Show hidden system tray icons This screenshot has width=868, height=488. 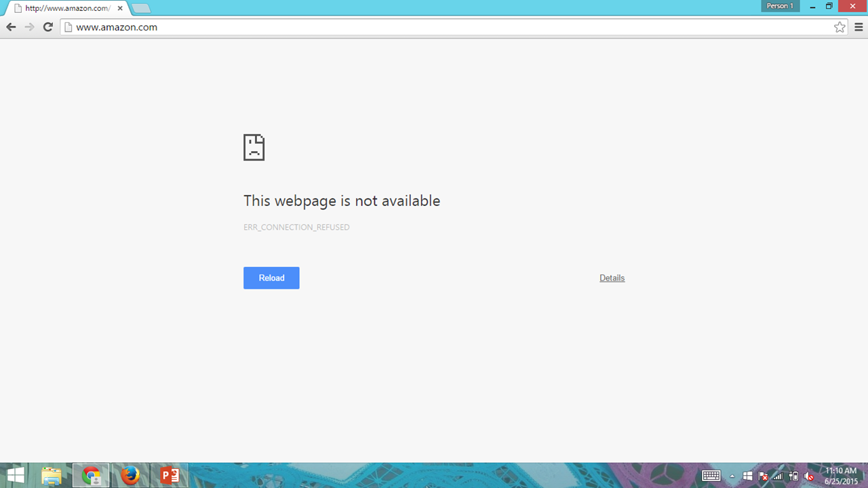pyautogui.click(x=732, y=476)
